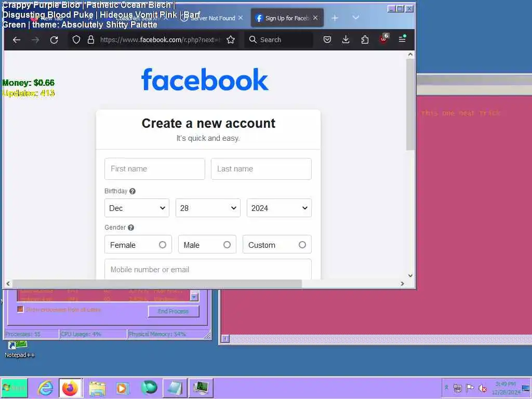Click muted volume speaker tray icon
This screenshot has height=399, width=532.
click(482, 388)
